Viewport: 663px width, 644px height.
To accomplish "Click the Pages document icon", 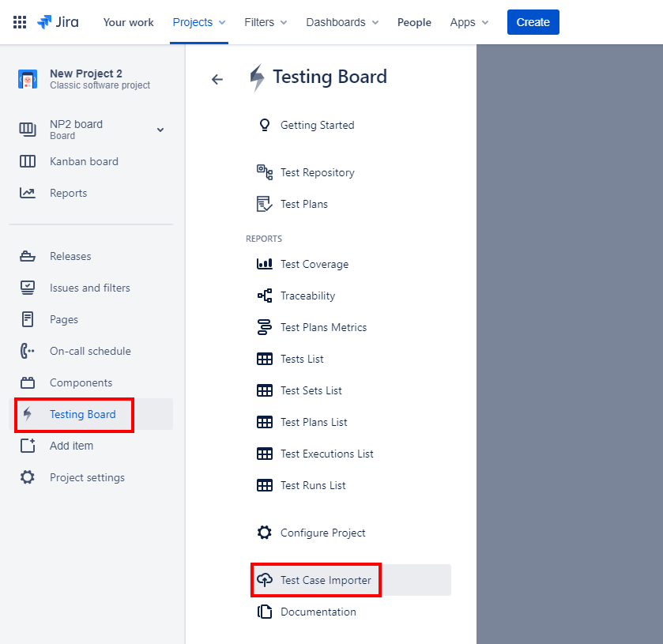I will pyautogui.click(x=28, y=319).
